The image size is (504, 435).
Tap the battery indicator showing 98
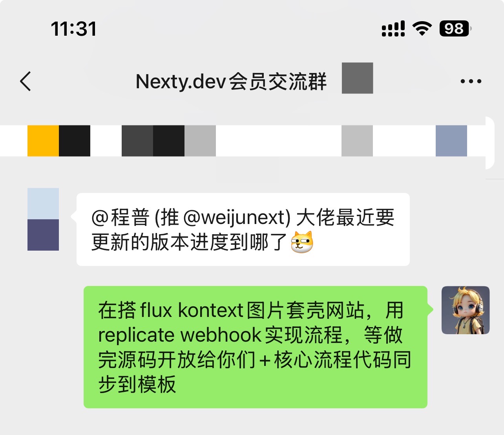pyautogui.click(x=455, y=29)
